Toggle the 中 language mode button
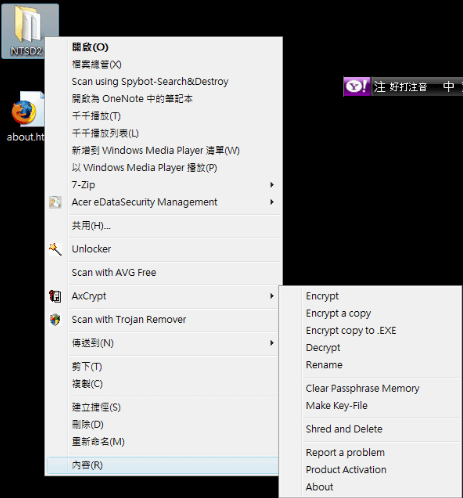This screenshot has height=498, width=463. 449,87
